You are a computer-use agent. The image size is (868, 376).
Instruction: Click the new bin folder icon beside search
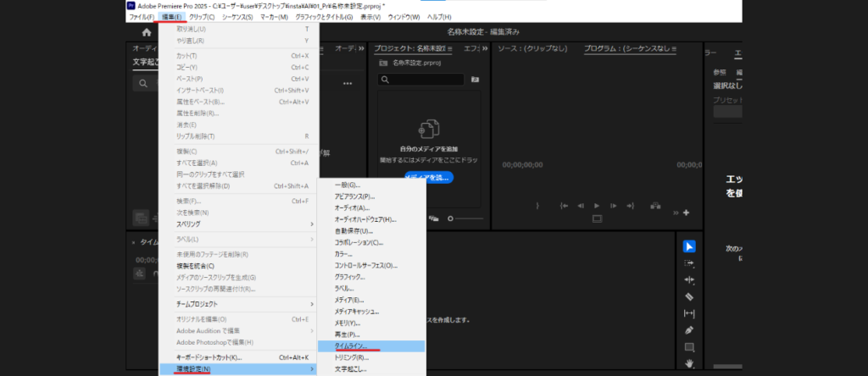475,80
